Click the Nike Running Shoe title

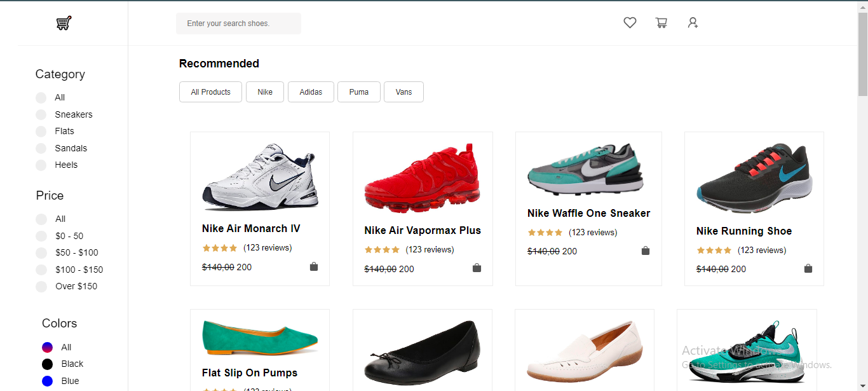(x=744, y=231)
